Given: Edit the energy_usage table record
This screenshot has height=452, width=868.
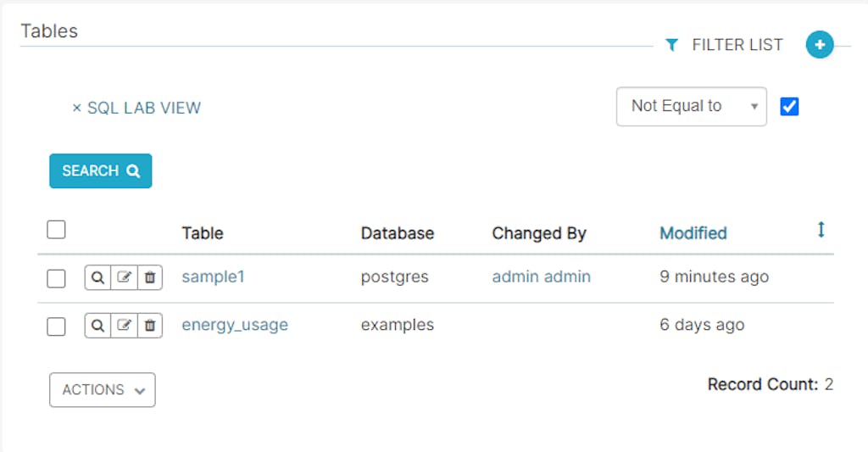Looking at the screenshot, I should tap(124, 325).
